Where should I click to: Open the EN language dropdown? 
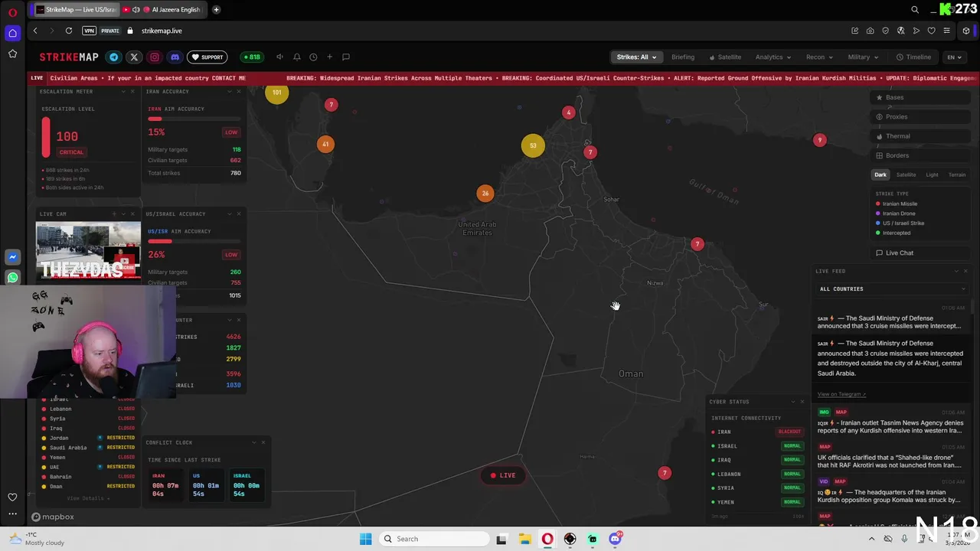(x=954, y=57)
